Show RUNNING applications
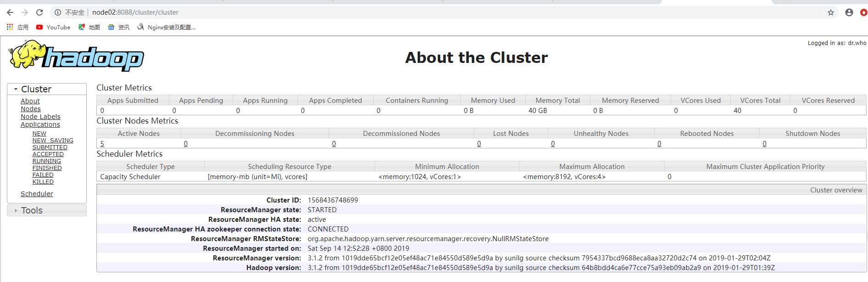Image resolution: width=868 pixels, height=282 pixels. (x=47, y=161)
